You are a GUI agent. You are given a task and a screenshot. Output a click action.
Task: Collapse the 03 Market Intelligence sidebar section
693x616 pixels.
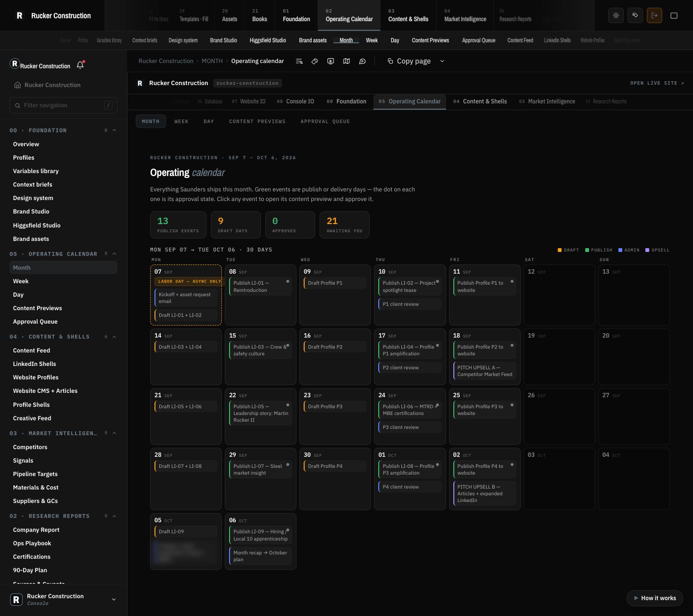pyautogui.click(x=115, y=433)
